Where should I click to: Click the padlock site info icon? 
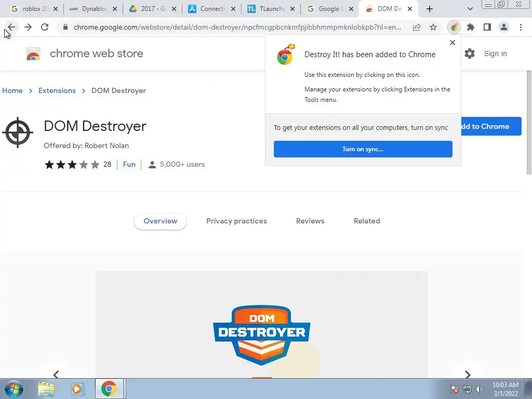click(x=65, y=27)
